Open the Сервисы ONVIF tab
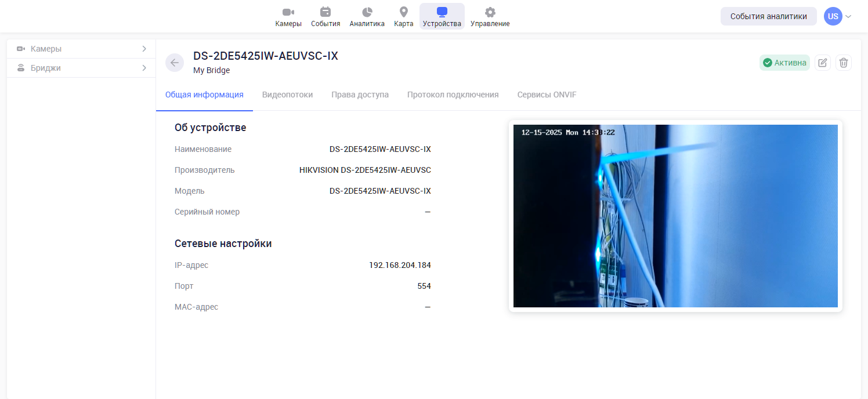 click(547, 95)
